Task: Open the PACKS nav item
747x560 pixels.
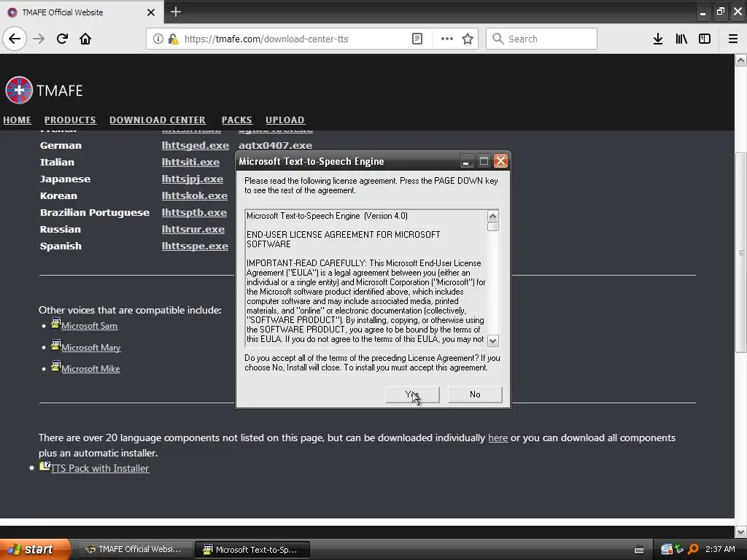Action: [x=237, y=120]
